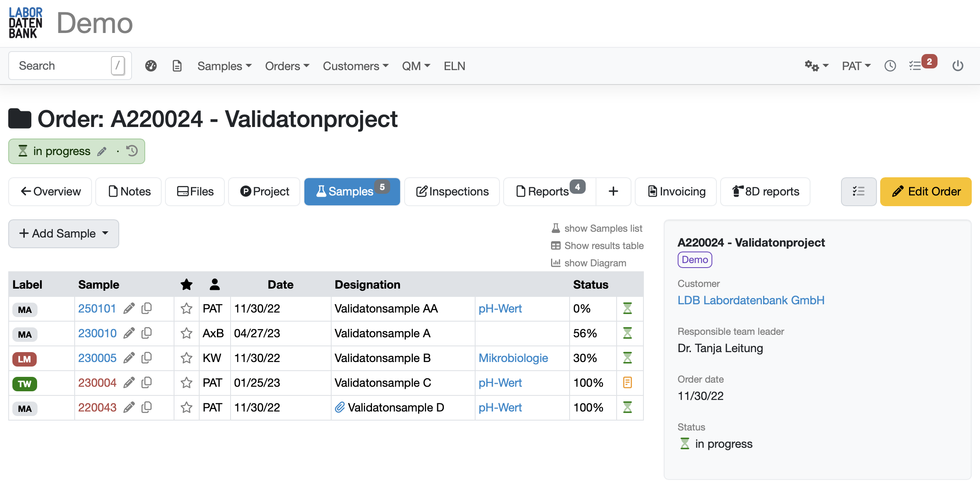Open the dashboard gauge icon
980x489 pixels.
[151, 66]
